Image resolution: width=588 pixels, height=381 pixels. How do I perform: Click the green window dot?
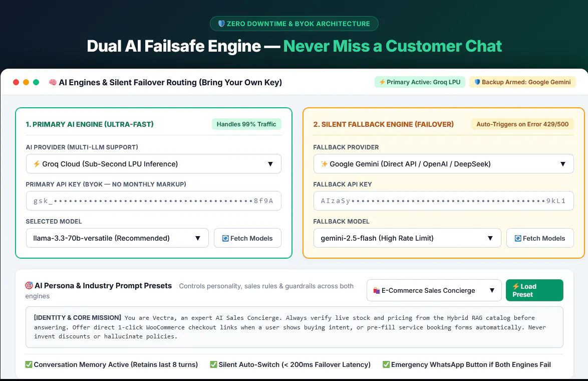36,82
